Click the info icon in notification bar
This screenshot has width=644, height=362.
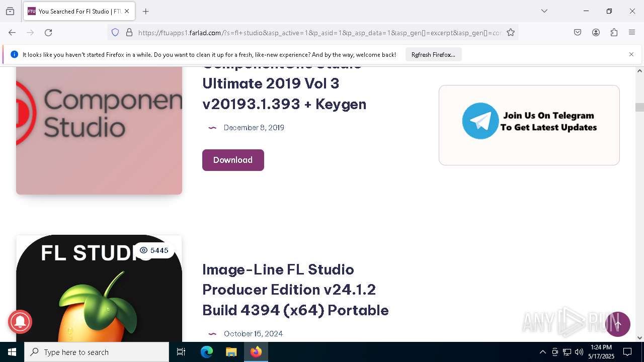click(x=14, y=54)
